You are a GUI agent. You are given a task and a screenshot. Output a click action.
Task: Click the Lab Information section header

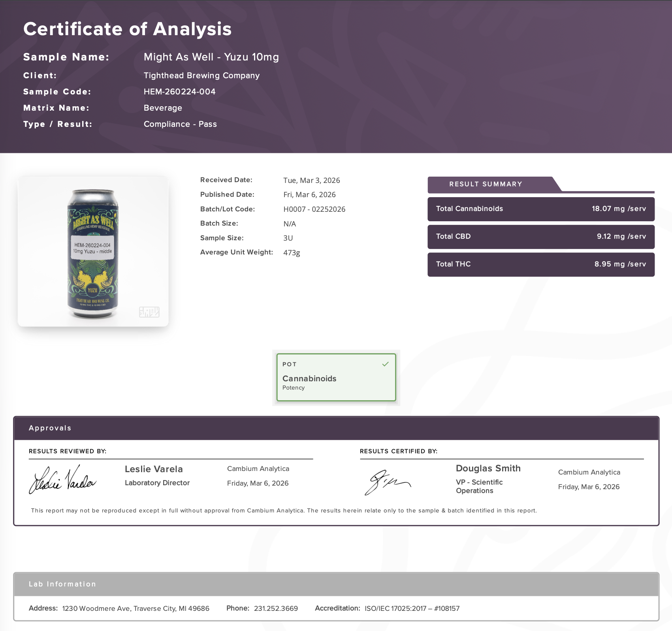click(x=336, y=584)
